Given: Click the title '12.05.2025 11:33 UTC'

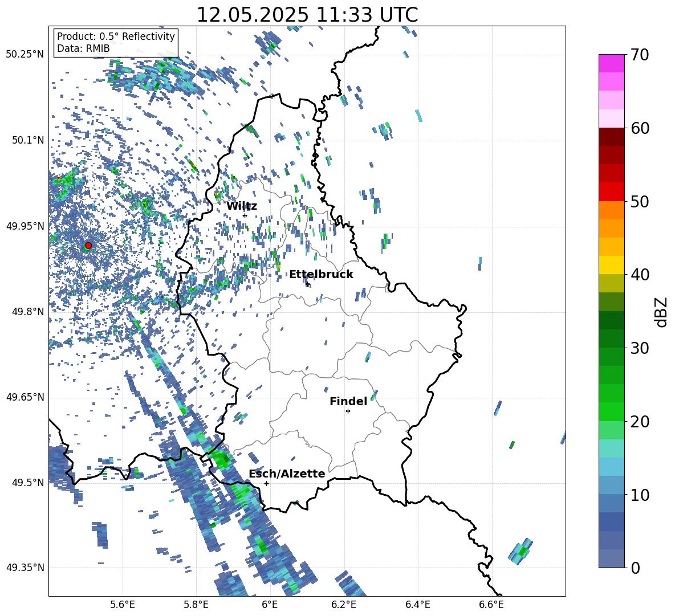Looking at the screenshot, I should coord(307,15).
